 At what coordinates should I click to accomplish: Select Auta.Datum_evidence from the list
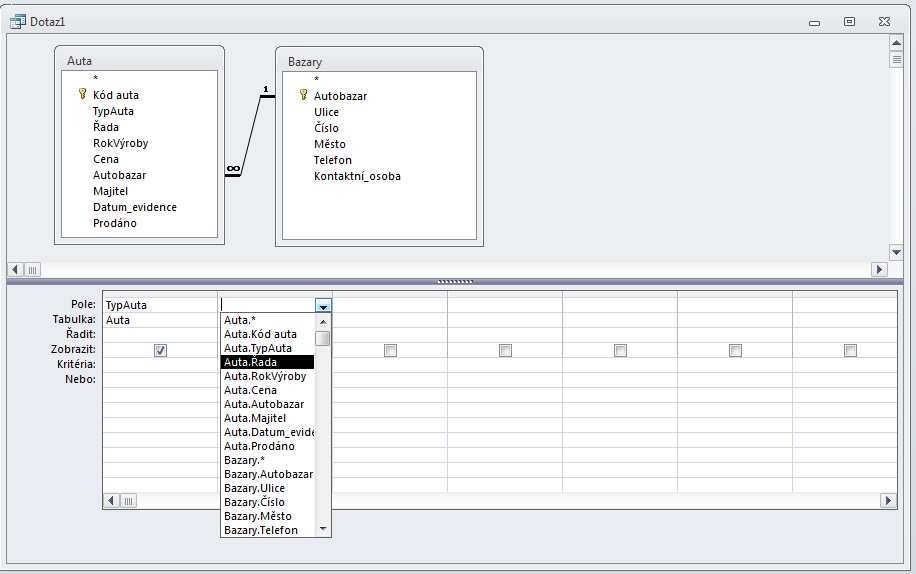[x=268, y=432]
